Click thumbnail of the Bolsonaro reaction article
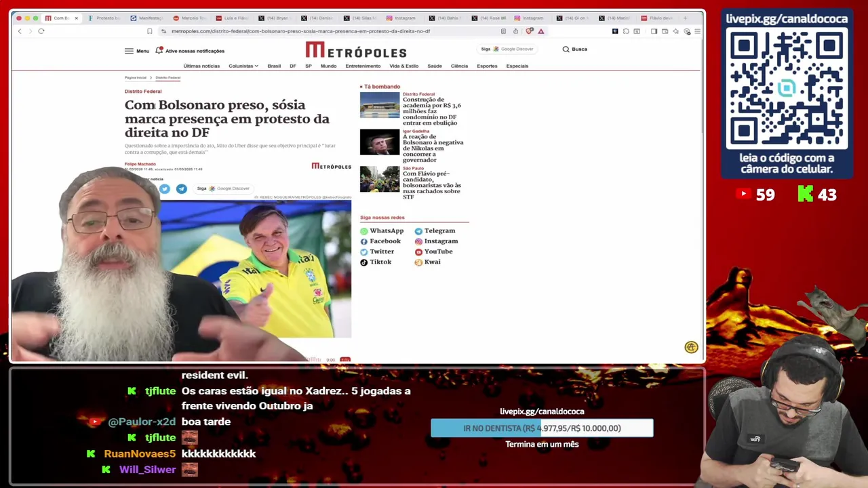The height and width of the screenshot is (488, 868). pos(380,142)
